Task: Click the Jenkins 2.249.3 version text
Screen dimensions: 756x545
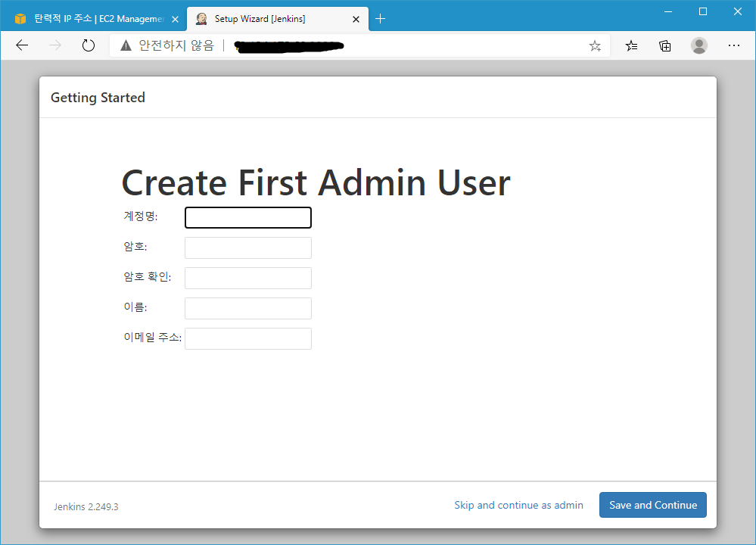Action: click(x=86, y=507)
